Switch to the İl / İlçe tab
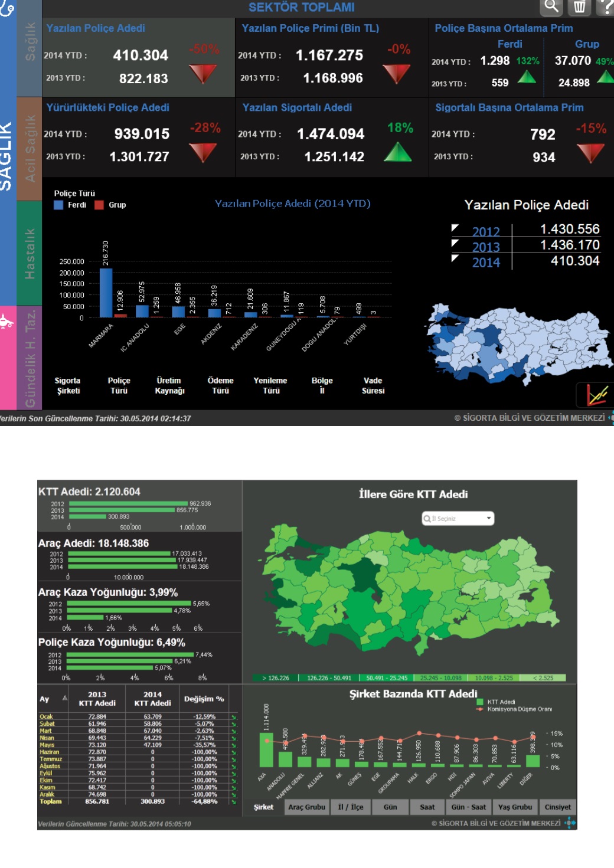The width and height of the screenshot is (614, 868). 350,807
